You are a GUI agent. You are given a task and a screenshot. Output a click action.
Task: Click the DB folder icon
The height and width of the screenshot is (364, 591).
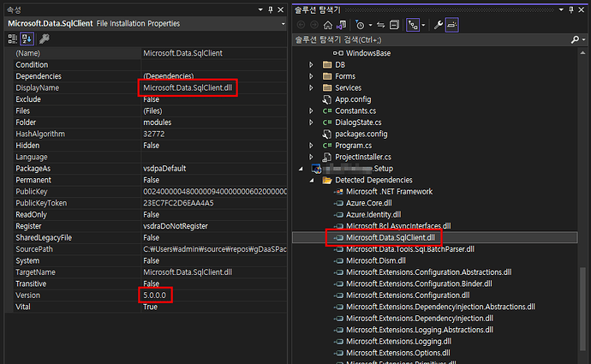[327, 65]
